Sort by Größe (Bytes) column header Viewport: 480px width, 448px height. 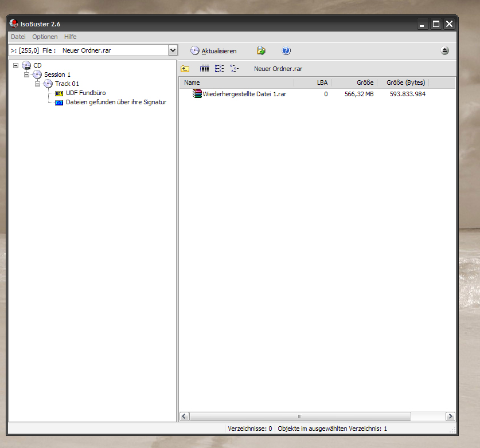[403, 82]
